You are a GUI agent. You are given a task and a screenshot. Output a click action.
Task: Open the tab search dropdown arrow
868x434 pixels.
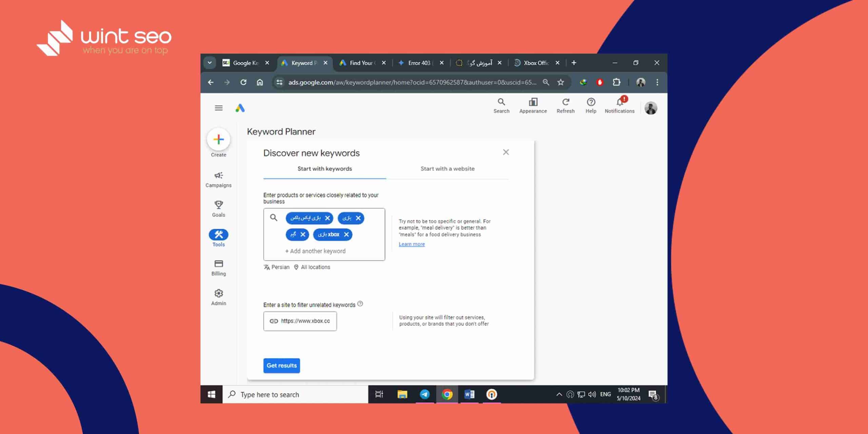click(x=210, y=63)
